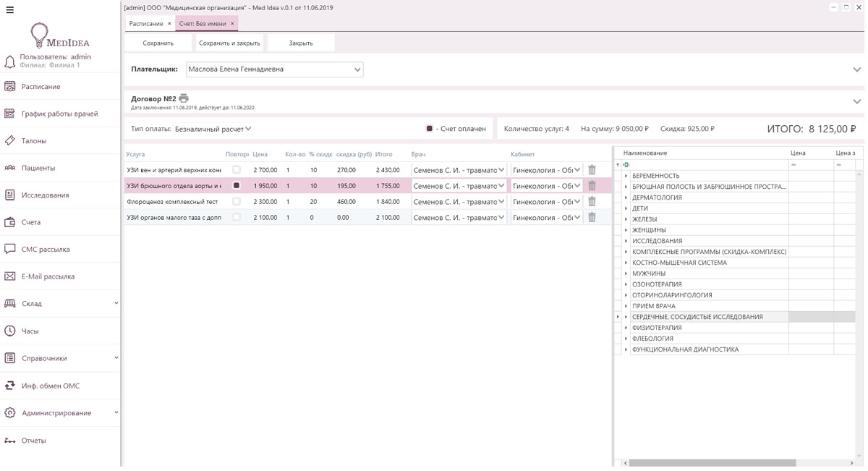Expand the БЕРЕМЕННОСТЬ category

(626, 176)
